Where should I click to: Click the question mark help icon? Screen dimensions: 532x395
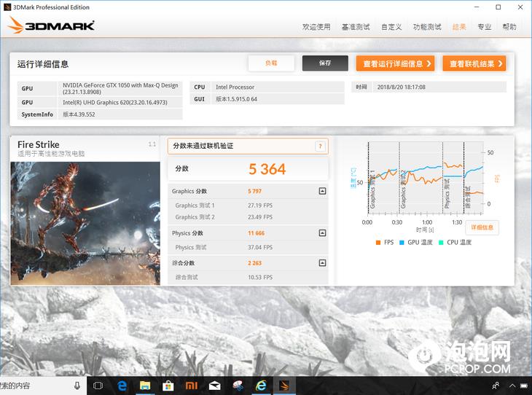(320, 146)
